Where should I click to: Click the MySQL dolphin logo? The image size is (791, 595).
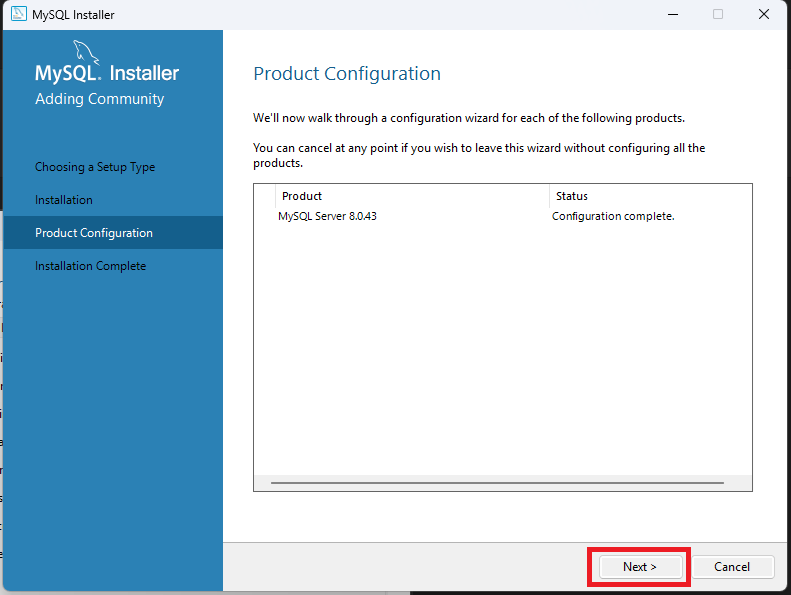click(86, 52)
